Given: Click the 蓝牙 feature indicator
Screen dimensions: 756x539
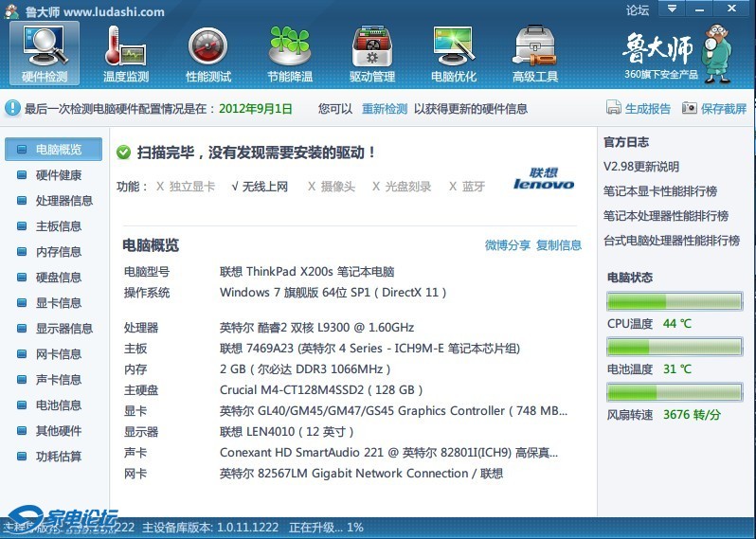Looking at the screenshot, I should (467, 186).
